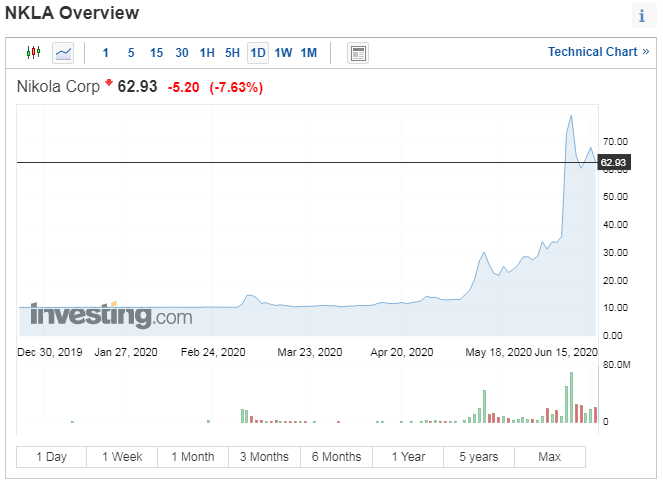Viewport: 663px width, 490px height.
Task: Choose the 5H interval
Action: tap(232, 53)
